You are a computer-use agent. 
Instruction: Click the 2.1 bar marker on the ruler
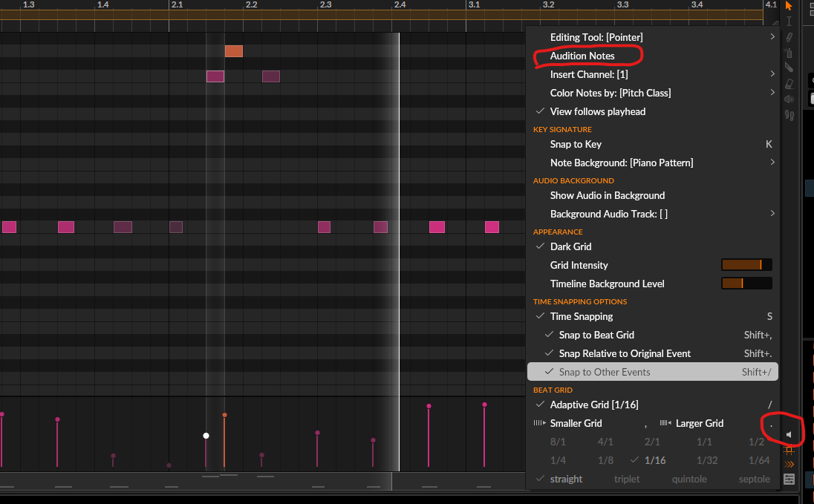point(177,4)
